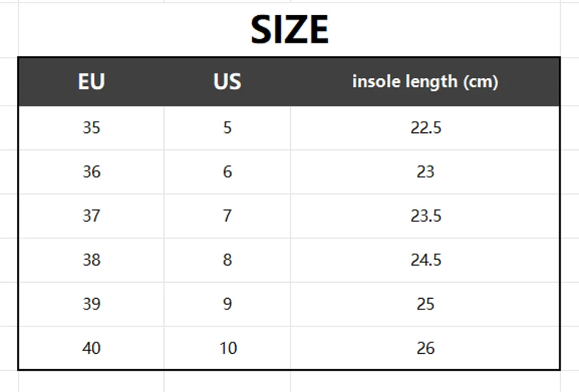Select the US size 7 cell

point(227,216)
